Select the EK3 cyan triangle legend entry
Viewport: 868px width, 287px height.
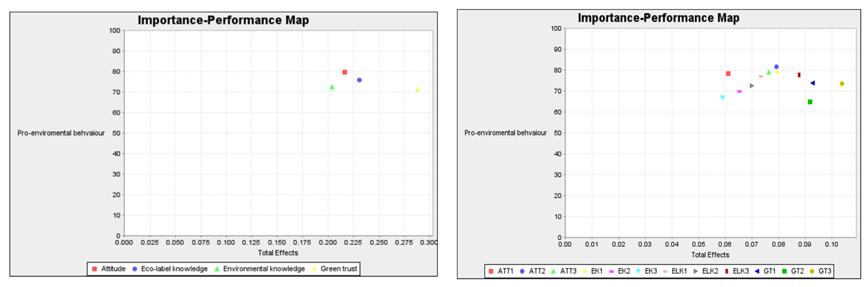(650, 271)
